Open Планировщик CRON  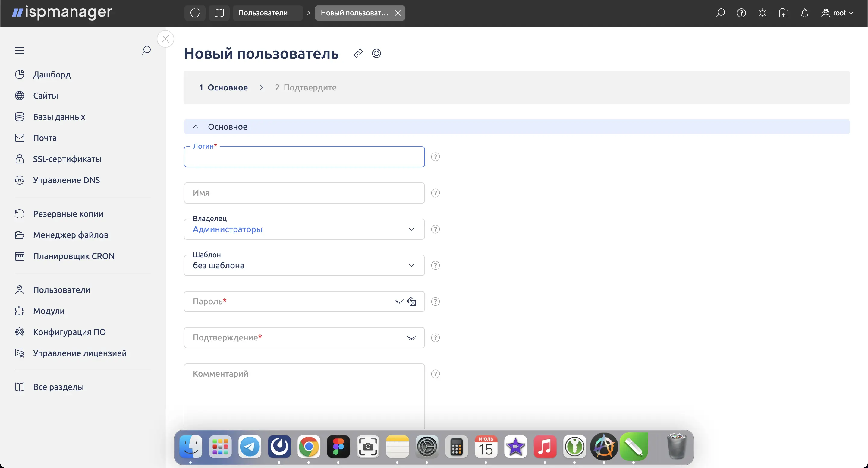click(x=74, y=256)
